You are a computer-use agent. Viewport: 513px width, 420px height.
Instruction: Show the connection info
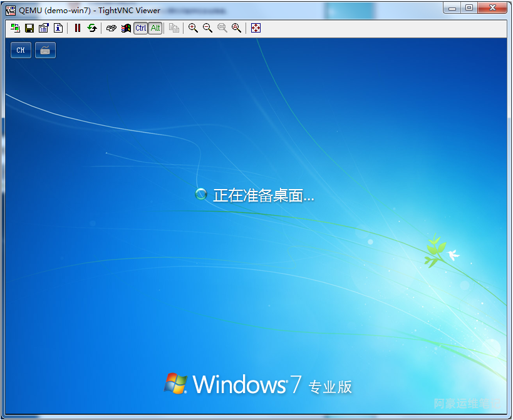[58, 28]
